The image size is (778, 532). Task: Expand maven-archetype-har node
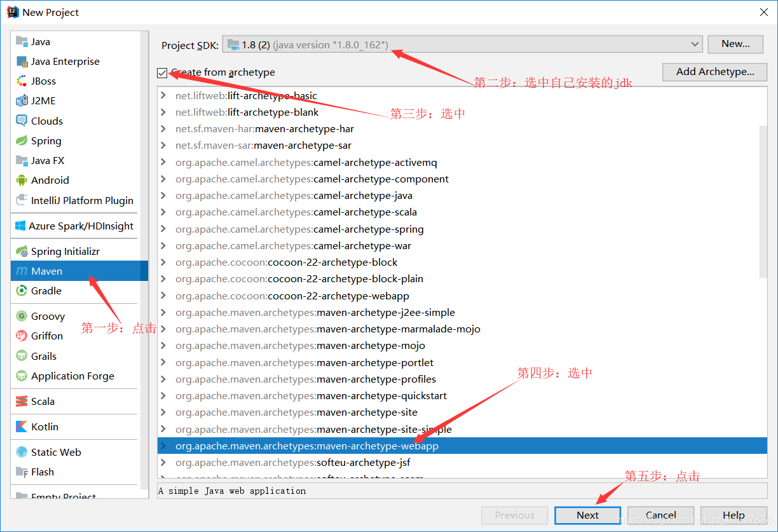tap(163, 129)
